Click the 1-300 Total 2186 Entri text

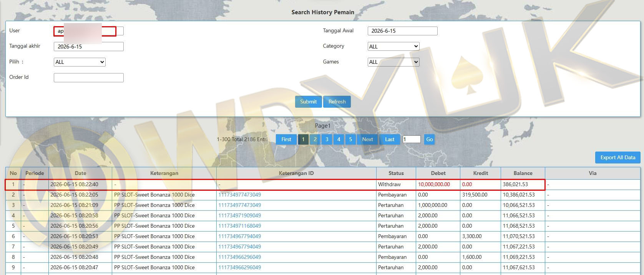[x=242, y=139]
